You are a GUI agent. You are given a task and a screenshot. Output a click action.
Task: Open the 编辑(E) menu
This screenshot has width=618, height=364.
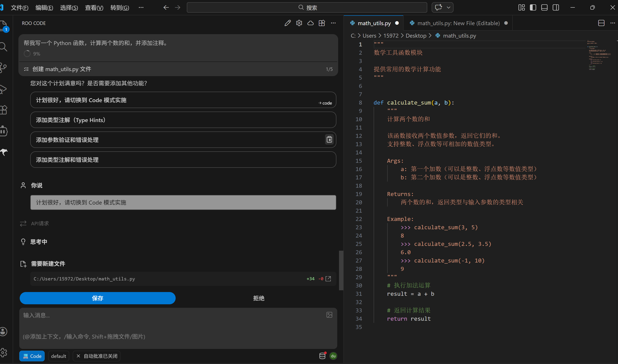click(44, 8)
